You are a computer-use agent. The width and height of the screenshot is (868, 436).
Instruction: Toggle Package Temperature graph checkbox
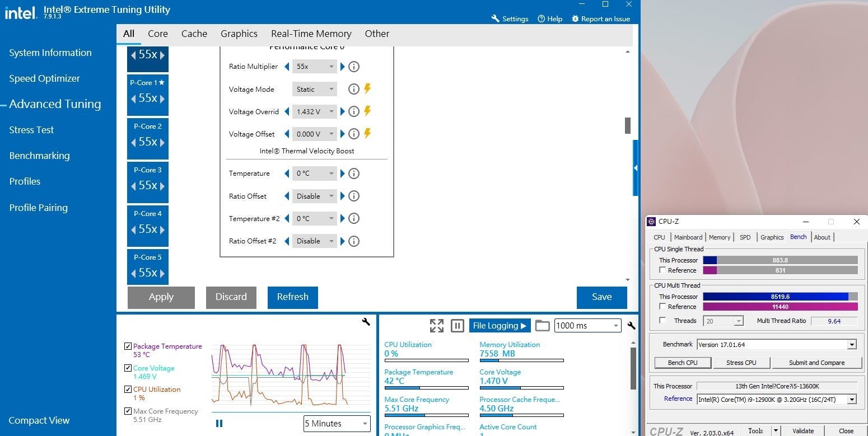click(128, 346)
